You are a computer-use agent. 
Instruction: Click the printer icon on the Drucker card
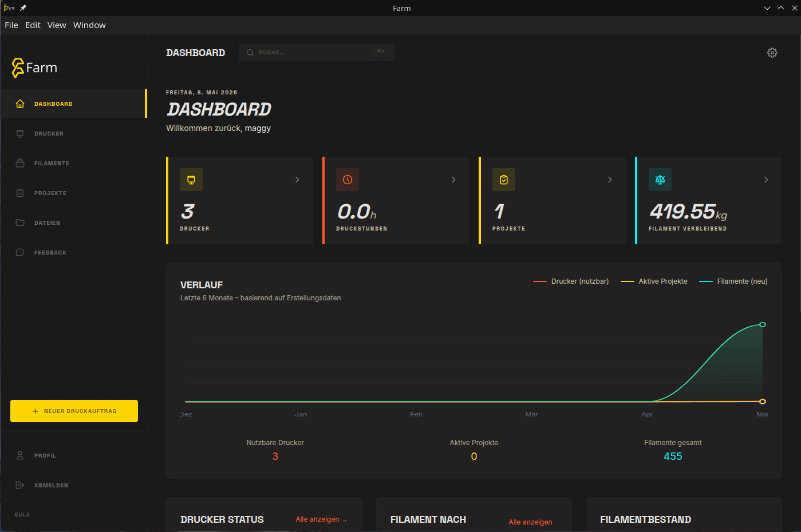point(191,180)
